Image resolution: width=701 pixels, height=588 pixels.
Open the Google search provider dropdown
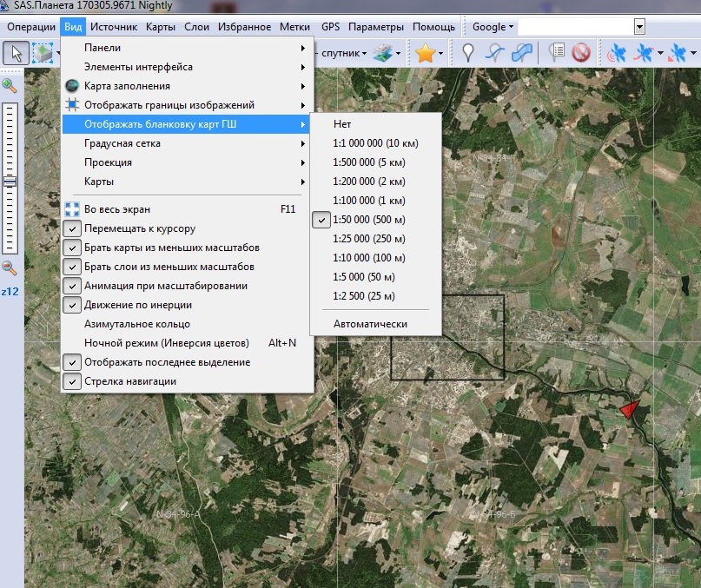(493, 27)
